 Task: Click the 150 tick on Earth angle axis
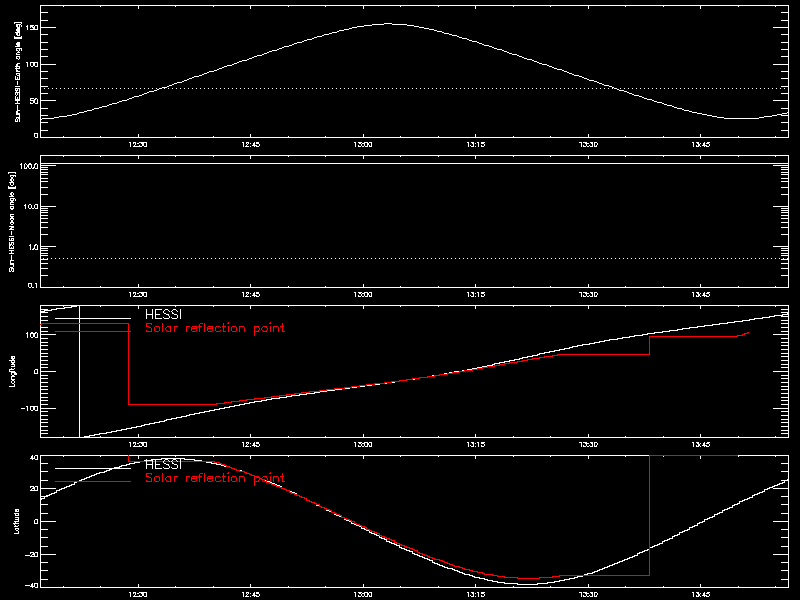(32, 28)
